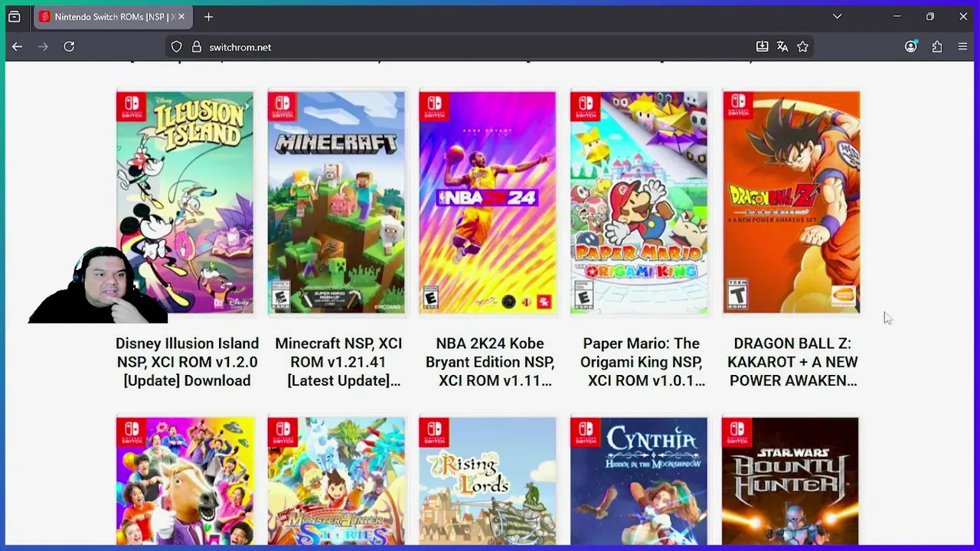
Task: Close the Nintendo Switch ROMs tab
Action: 182,16
